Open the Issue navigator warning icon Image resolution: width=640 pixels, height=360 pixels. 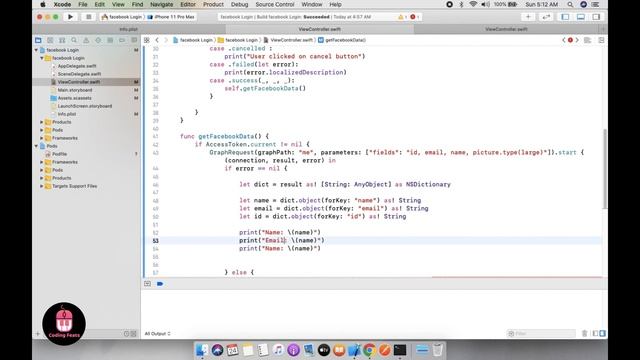coord(86,40)
